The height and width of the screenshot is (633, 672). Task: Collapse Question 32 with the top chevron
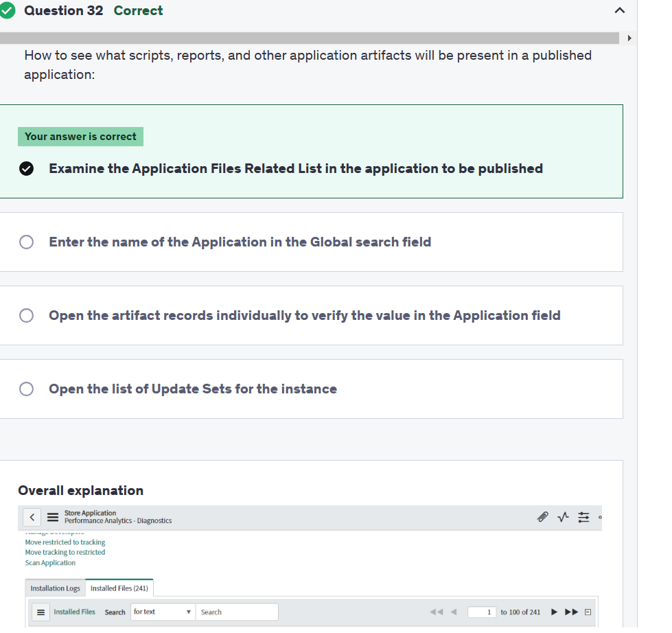pos(620,10)
